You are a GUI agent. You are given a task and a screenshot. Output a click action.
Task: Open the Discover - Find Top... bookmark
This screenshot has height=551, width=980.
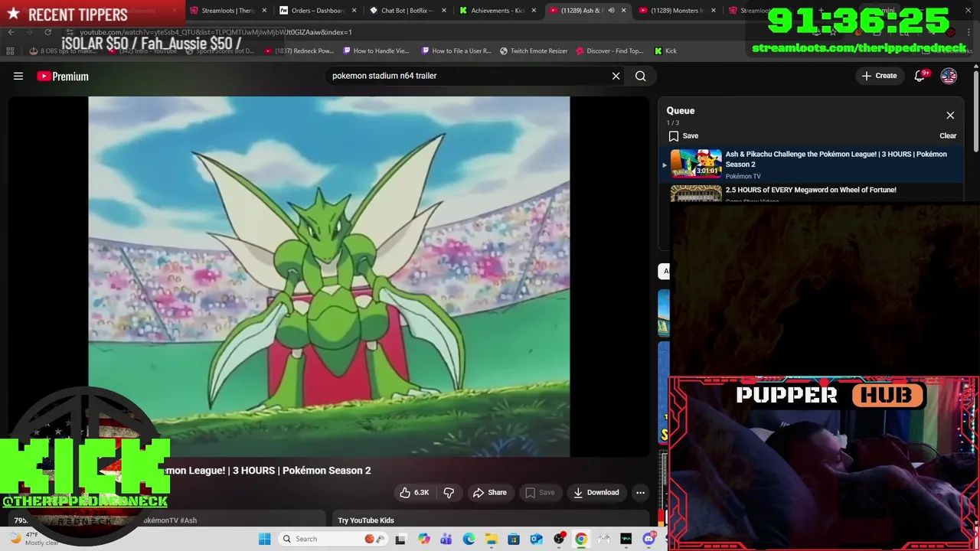coord(609,51)
